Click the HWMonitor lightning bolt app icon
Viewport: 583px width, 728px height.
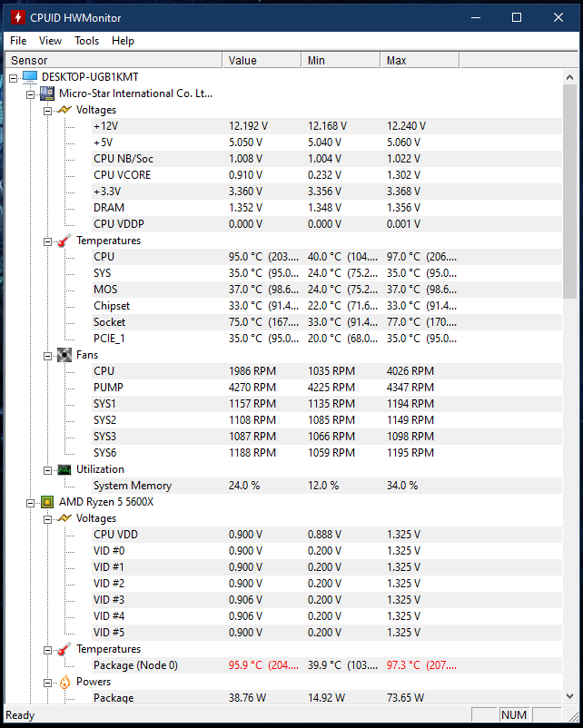pyautogui.click(x=17, y=17)
